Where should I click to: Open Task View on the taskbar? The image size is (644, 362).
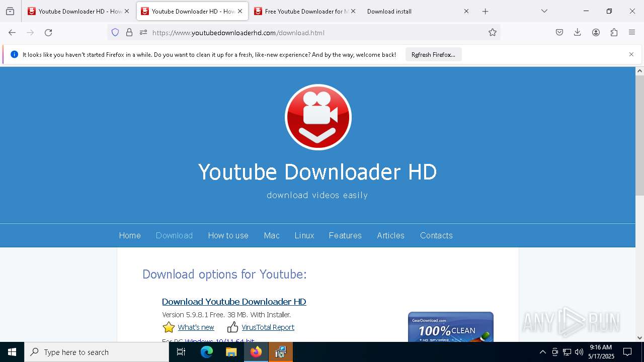pos(181,352)
